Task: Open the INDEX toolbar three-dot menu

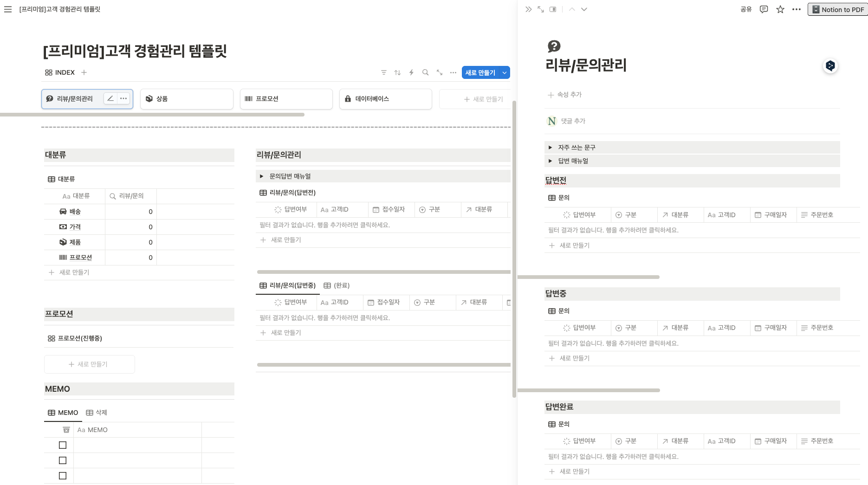Action: [x=453, y=72]
